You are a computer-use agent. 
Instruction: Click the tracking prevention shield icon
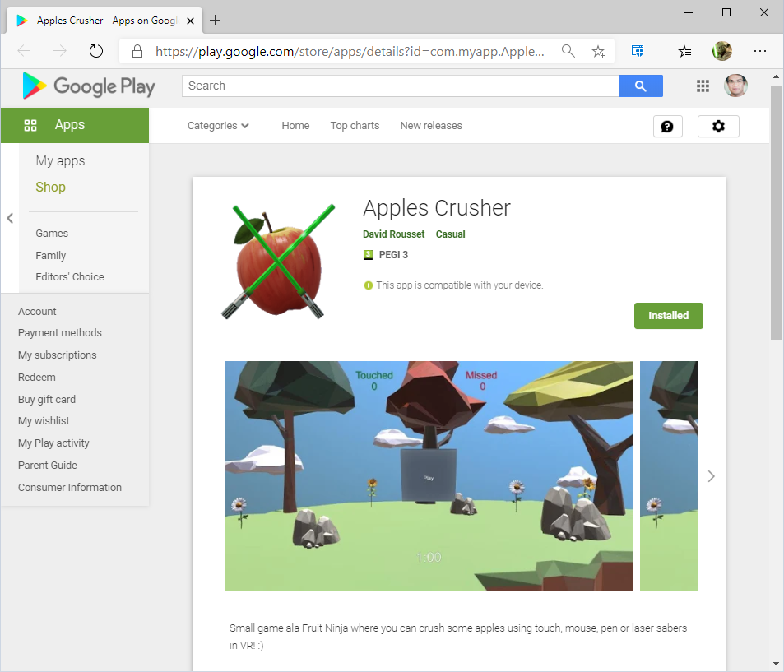[638, 50]
